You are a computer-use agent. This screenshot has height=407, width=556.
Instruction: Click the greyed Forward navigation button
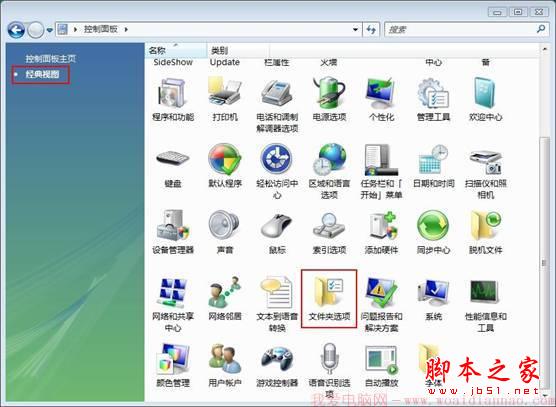(35, 30)
